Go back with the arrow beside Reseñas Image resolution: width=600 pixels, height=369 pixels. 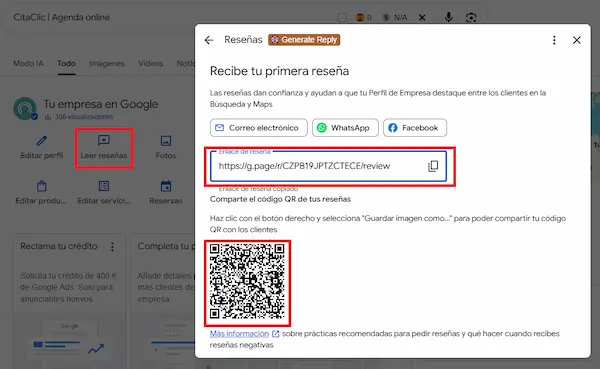[x=209, y=40]
